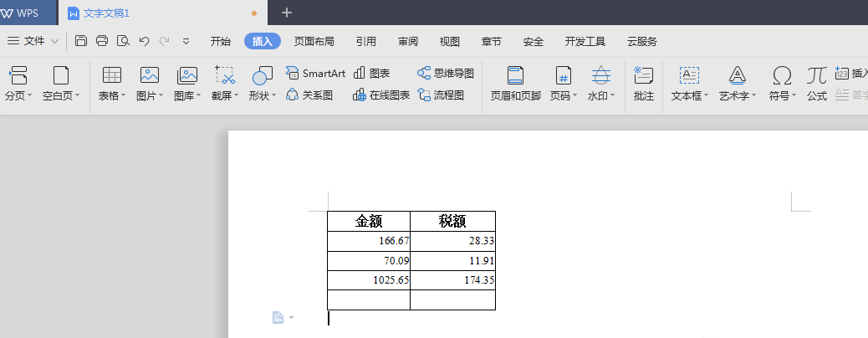Screen dimensions: 868x338
Task: Click the table cell containing 1025.65
Action: 369,280
